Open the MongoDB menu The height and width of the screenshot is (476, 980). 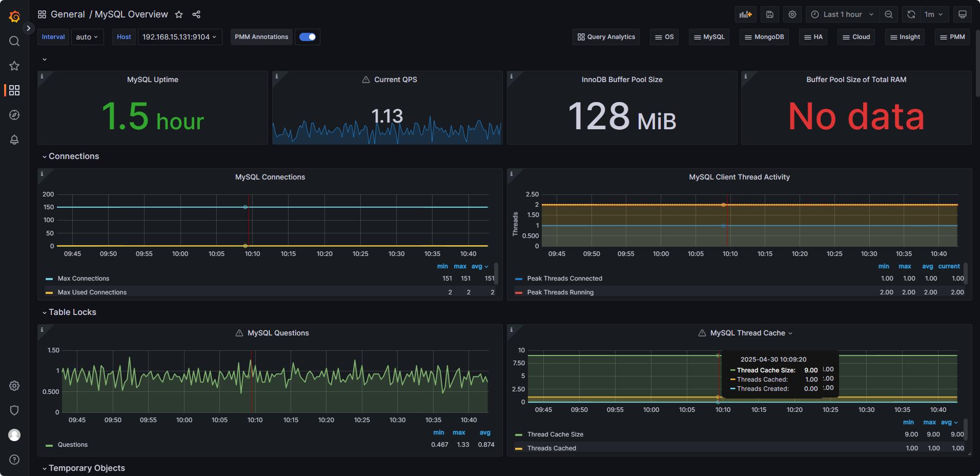(x=764, y=37)
